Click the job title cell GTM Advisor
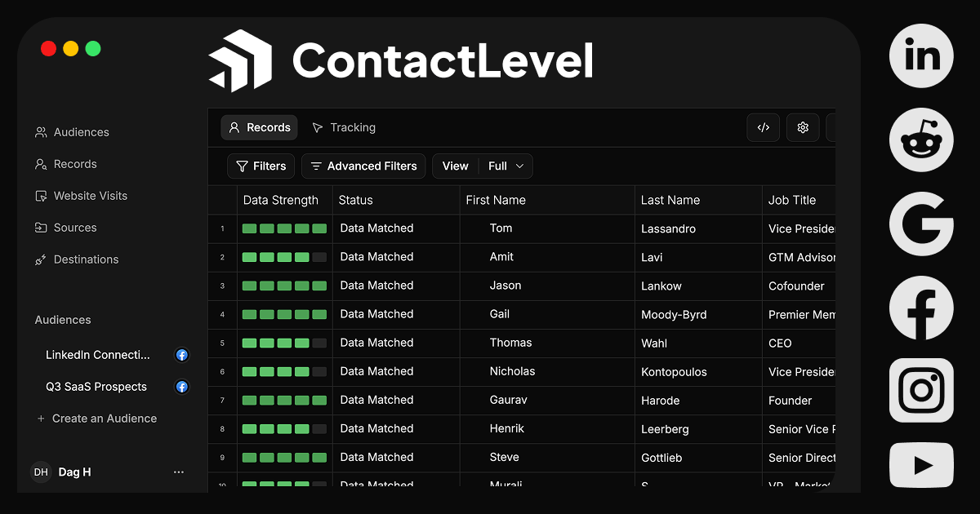 click(x=801, y=257)
